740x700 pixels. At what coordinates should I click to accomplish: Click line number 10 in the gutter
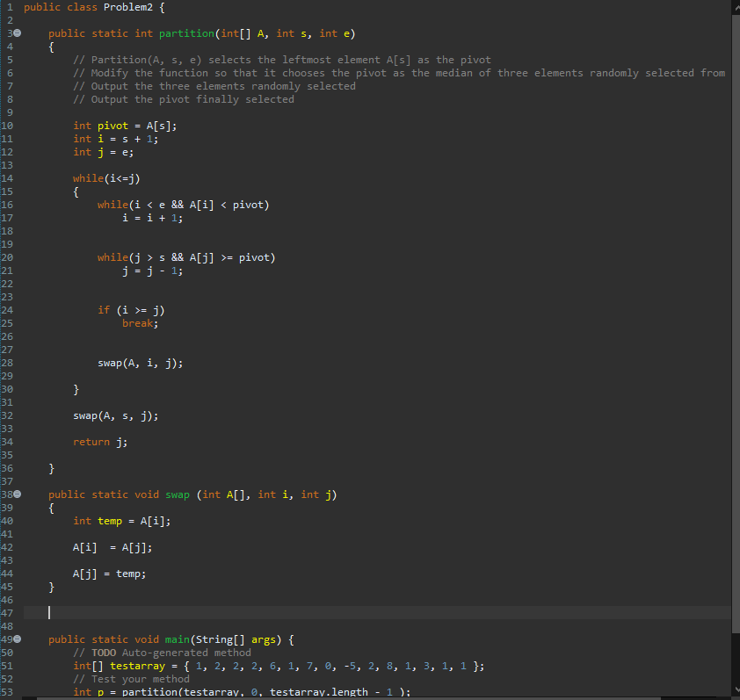8,125
